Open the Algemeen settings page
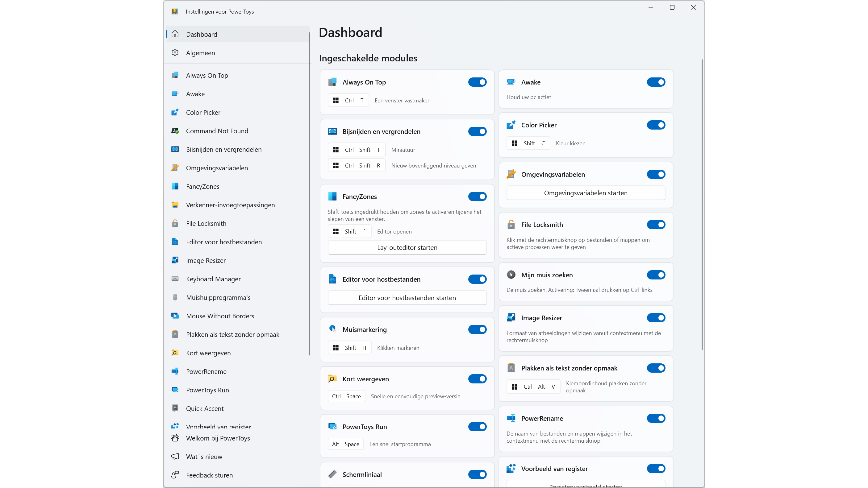The height and width of the screenshot is (488, 868). point(201,53)
